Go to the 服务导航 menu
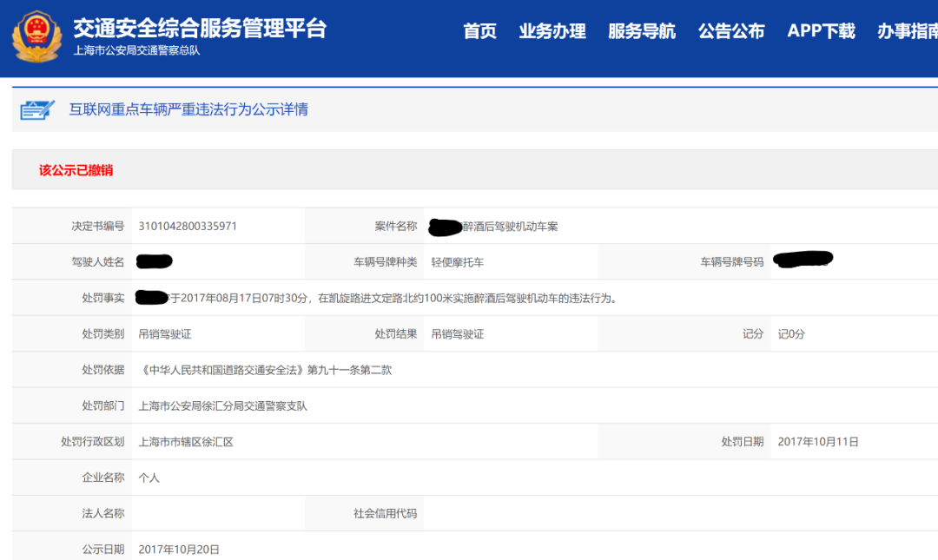938x560 pixels. [642, 31]
